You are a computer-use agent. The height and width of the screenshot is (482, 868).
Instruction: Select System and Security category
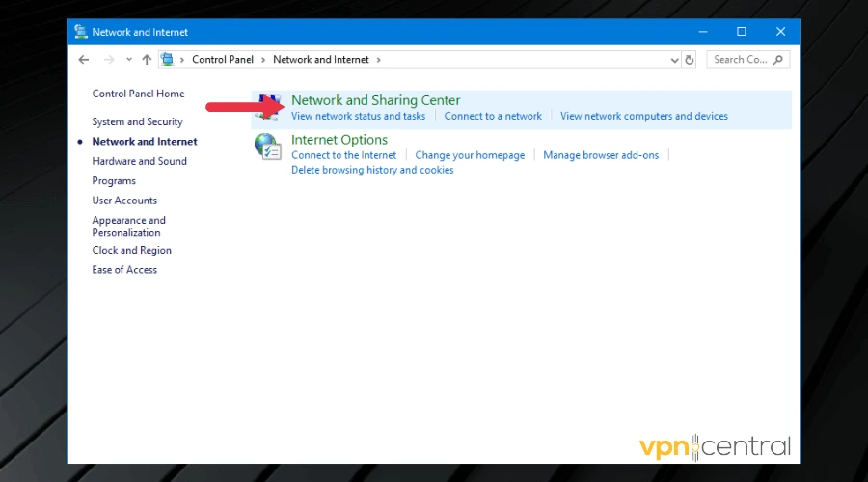[137, 121]
